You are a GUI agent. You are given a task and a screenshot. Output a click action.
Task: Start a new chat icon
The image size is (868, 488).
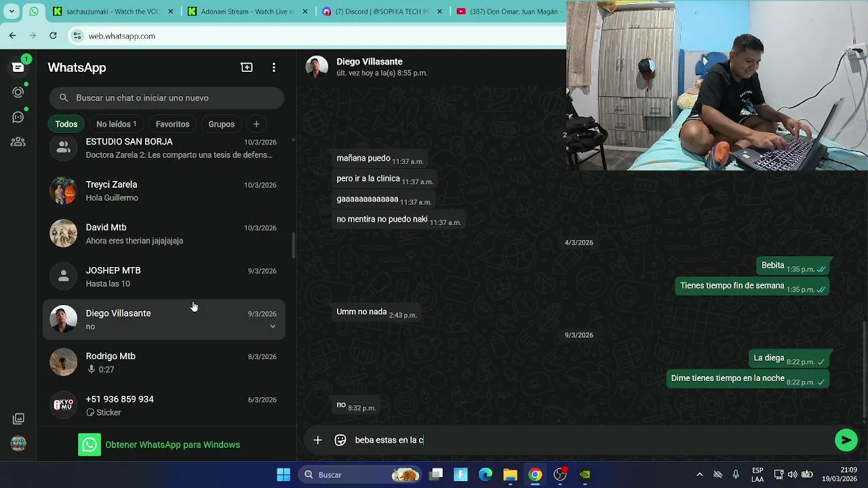[247, 68]
